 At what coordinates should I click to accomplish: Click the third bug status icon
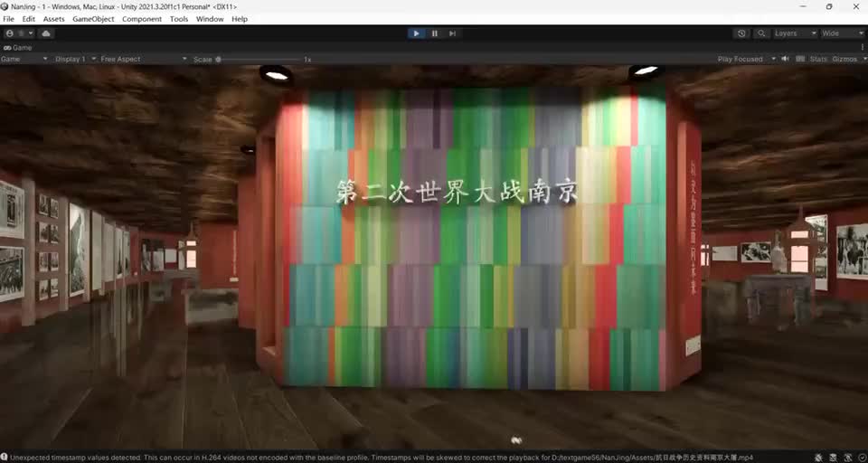(847, 458)
